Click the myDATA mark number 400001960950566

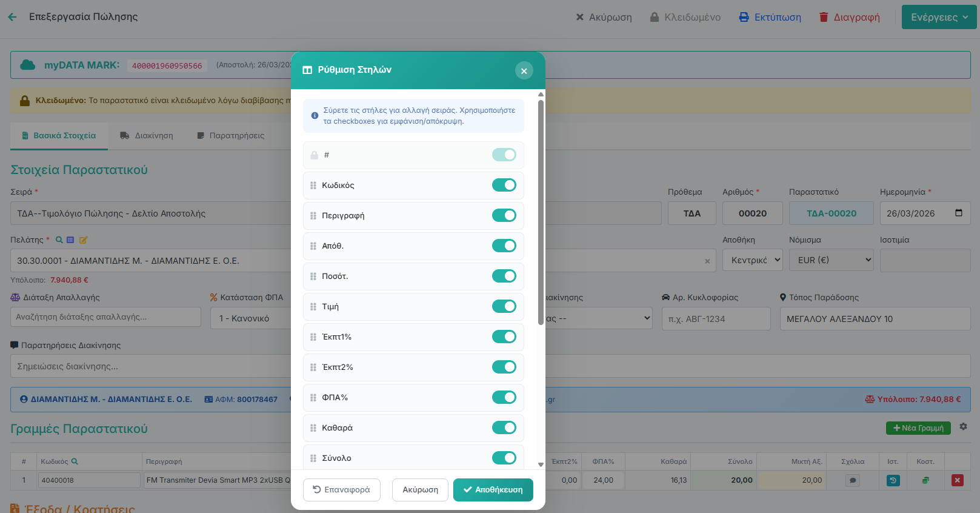[167, 65]
